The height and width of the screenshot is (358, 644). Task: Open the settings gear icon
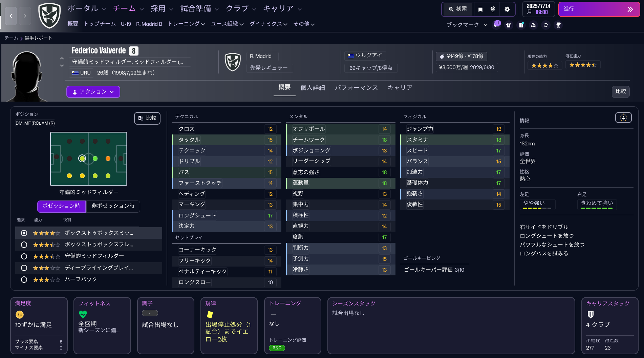point(507,9)
